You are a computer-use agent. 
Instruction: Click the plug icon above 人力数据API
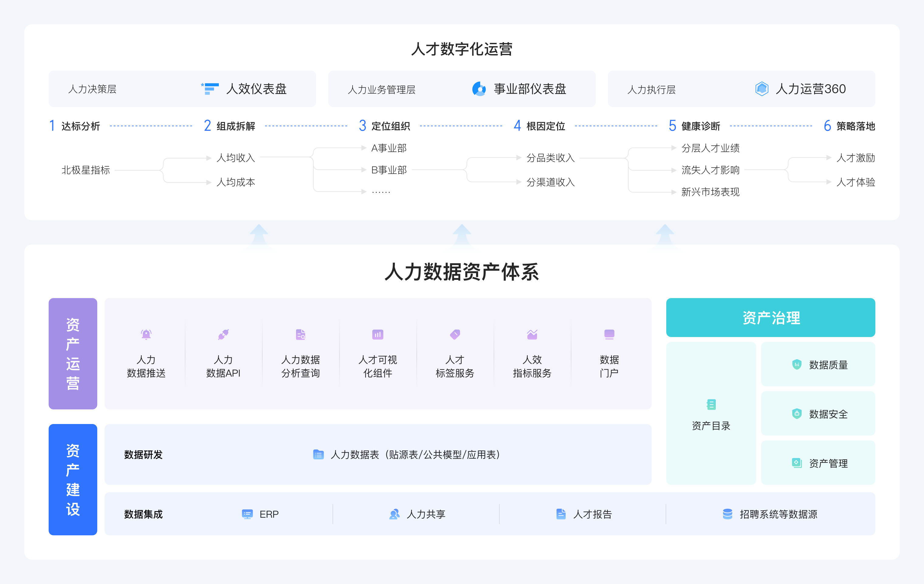click(223, 334)
